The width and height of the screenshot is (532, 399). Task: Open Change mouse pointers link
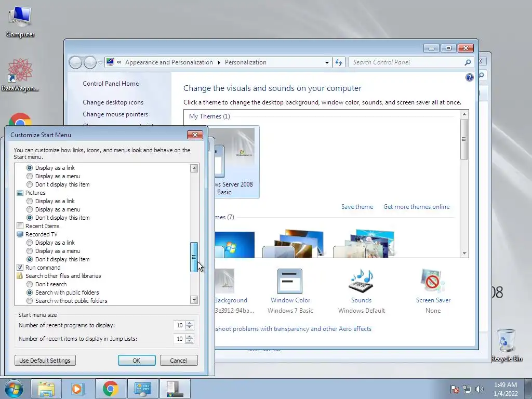pyautogui.click(x=115, y=114)
